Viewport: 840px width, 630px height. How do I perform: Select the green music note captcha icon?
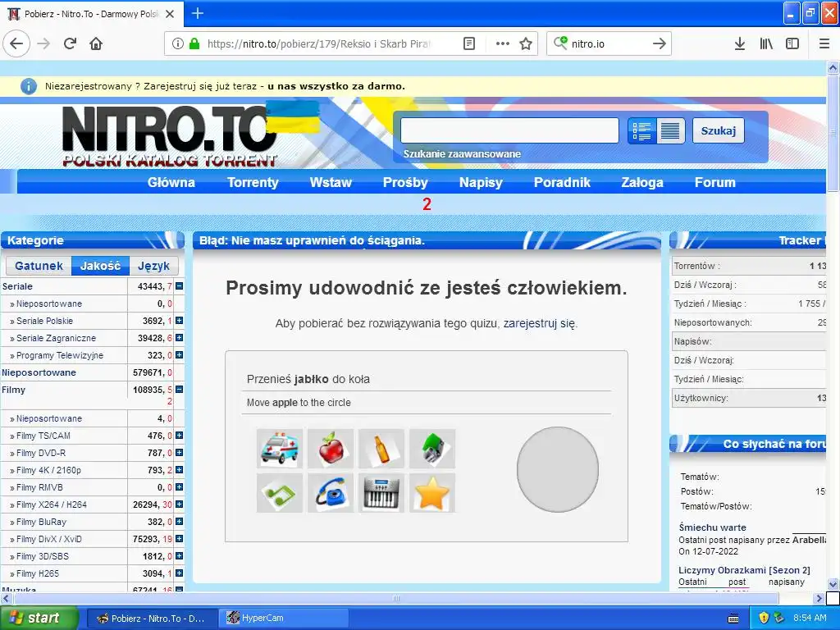point(279,493)
